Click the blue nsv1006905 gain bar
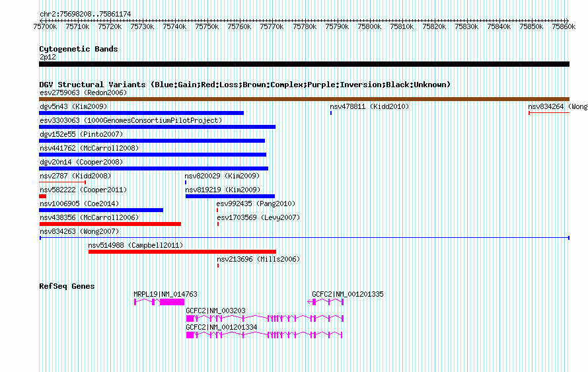 (101, 210)
